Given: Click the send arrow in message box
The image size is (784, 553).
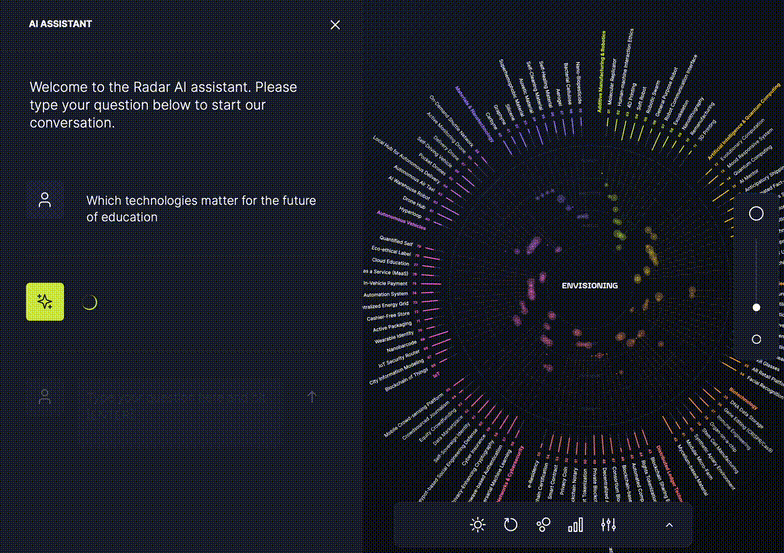Looking at the screenshot, I should click(312, 397).
